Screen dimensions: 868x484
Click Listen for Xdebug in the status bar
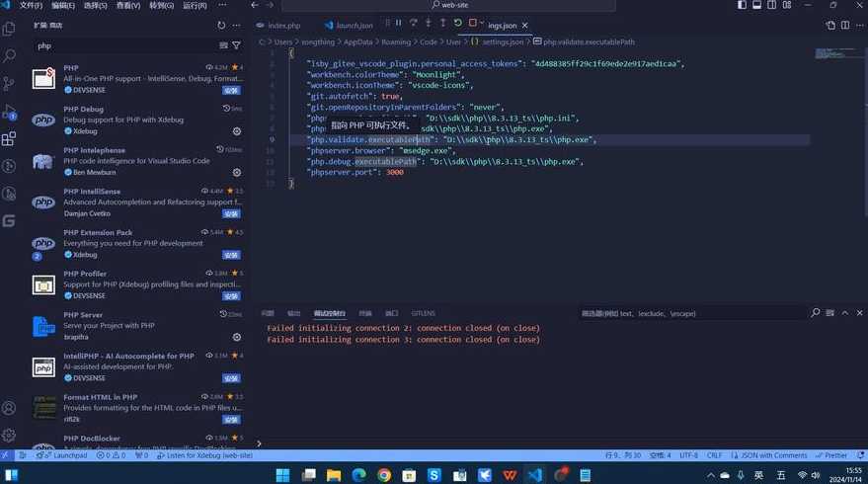pos(204,455)
